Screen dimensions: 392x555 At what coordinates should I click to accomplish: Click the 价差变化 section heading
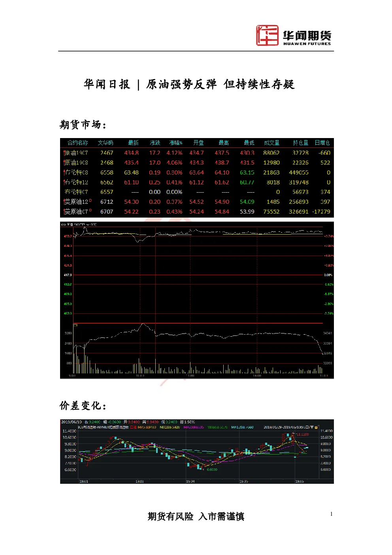83,405
